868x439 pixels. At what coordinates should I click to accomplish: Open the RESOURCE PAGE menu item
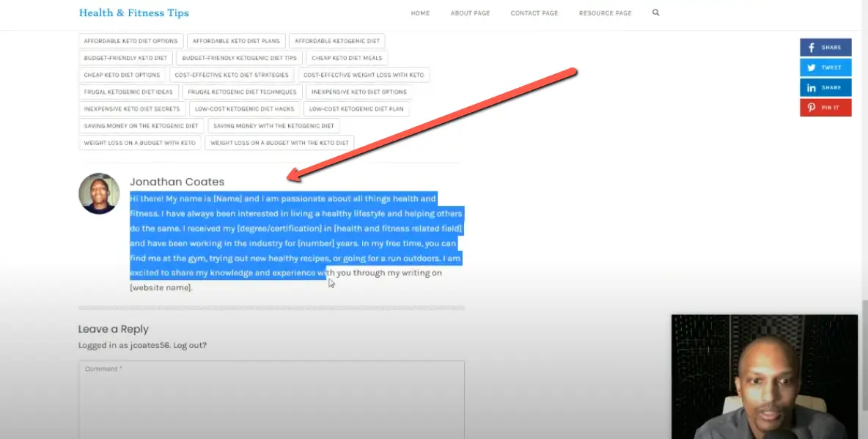coord(605,12)
